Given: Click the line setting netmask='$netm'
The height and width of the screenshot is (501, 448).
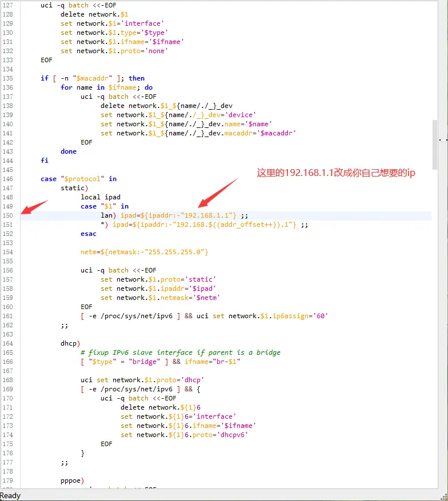Looking at the screenshot, I should pyautogui.click(x=160, y=298).
